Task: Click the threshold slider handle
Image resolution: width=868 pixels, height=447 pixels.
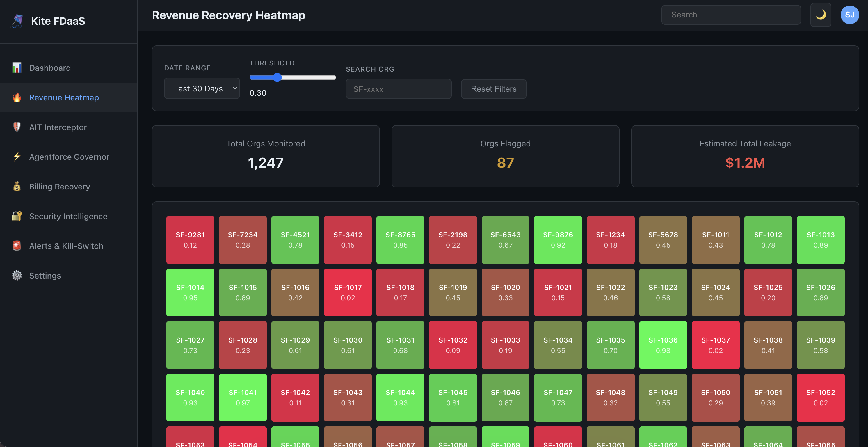Action: 277,77
